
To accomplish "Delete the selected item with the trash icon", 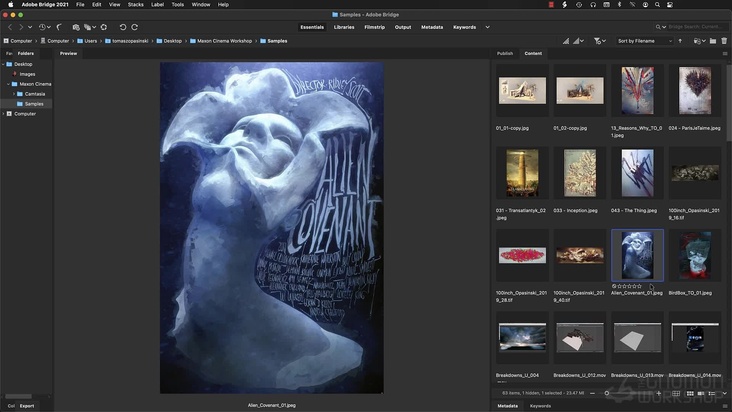I will point(724,41).
